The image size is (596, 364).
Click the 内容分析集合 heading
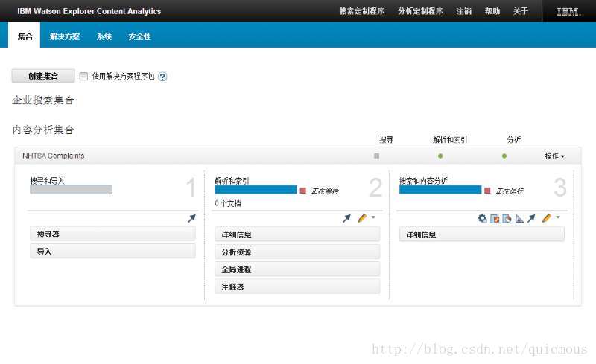[x=43, y=130]
